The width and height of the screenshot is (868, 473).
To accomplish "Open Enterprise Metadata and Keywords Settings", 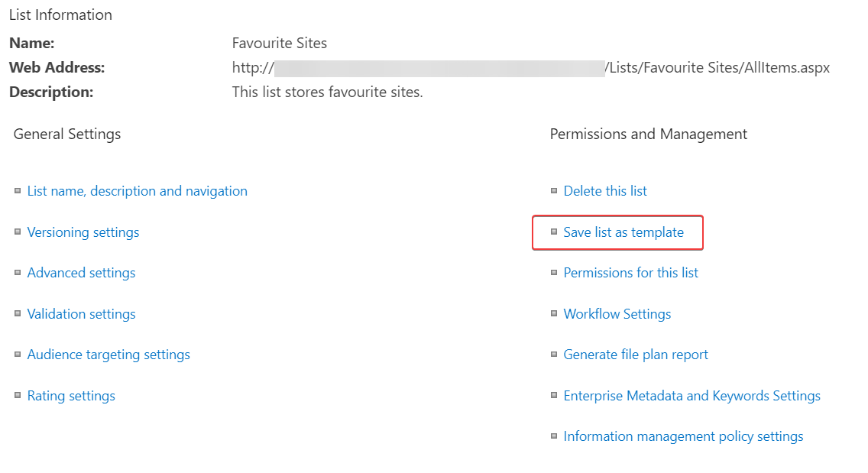I will pos(692,396).
